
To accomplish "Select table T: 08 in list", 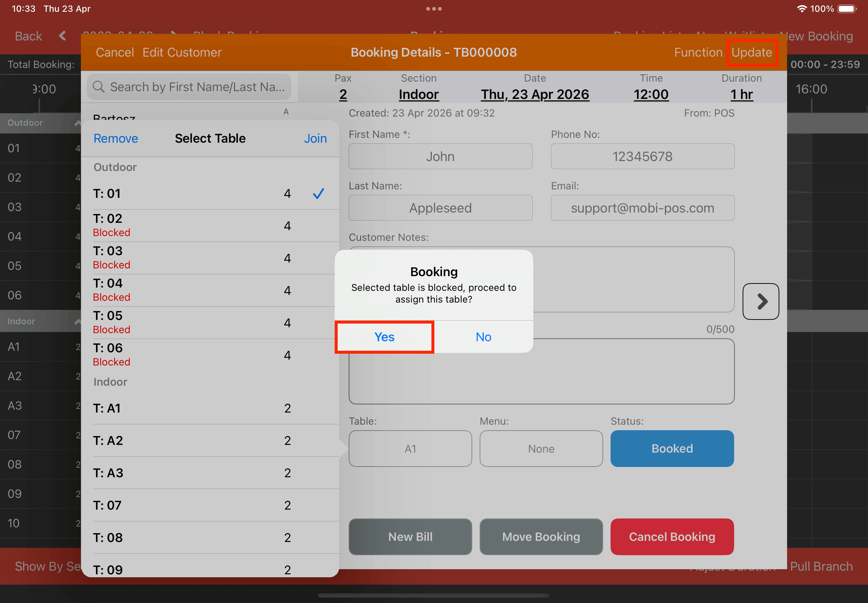I will [210, 538].
